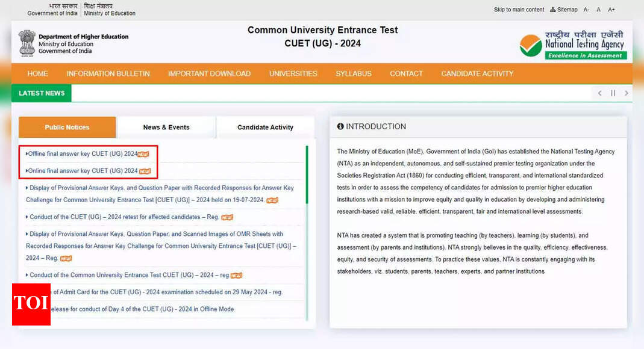Click Skip to main content link
The height and width of the screenshot is (349, 644).
tap(519, 10)
